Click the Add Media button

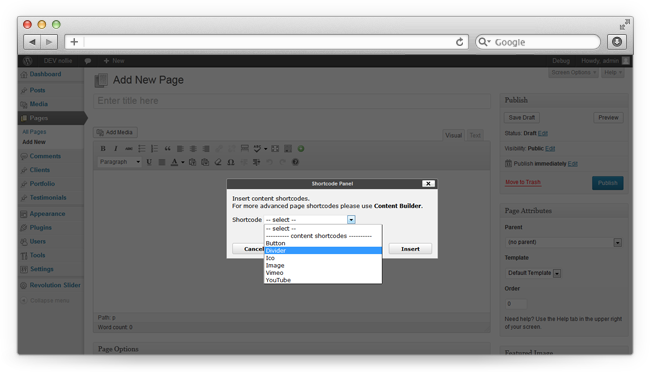pos(115,132)
